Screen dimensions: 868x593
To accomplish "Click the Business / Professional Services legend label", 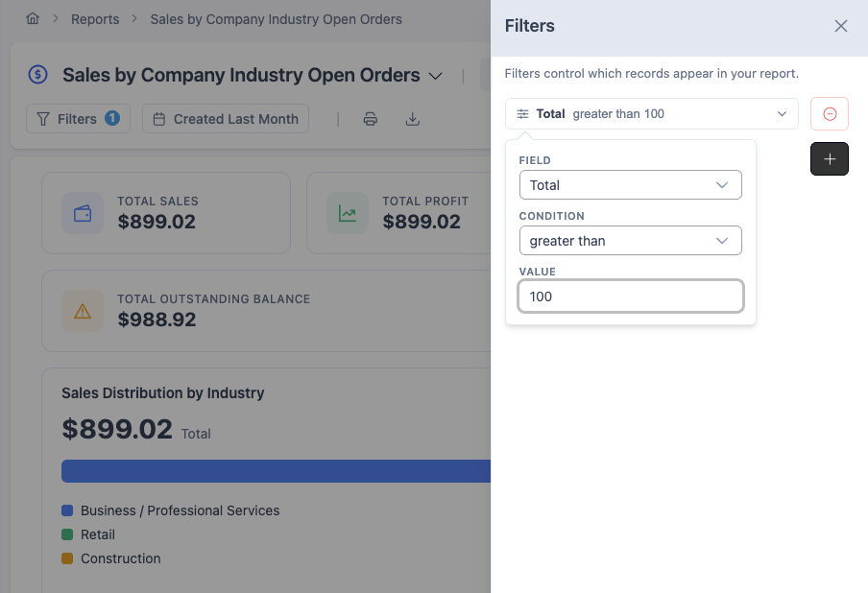I will (x=180, y=510).
